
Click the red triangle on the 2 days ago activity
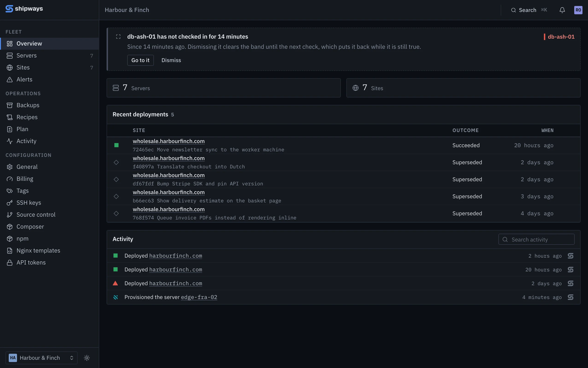(x=115, y=283)
